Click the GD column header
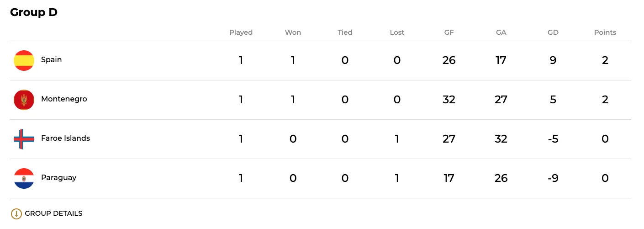The image size is (644, 229). (x=553, y=32)
